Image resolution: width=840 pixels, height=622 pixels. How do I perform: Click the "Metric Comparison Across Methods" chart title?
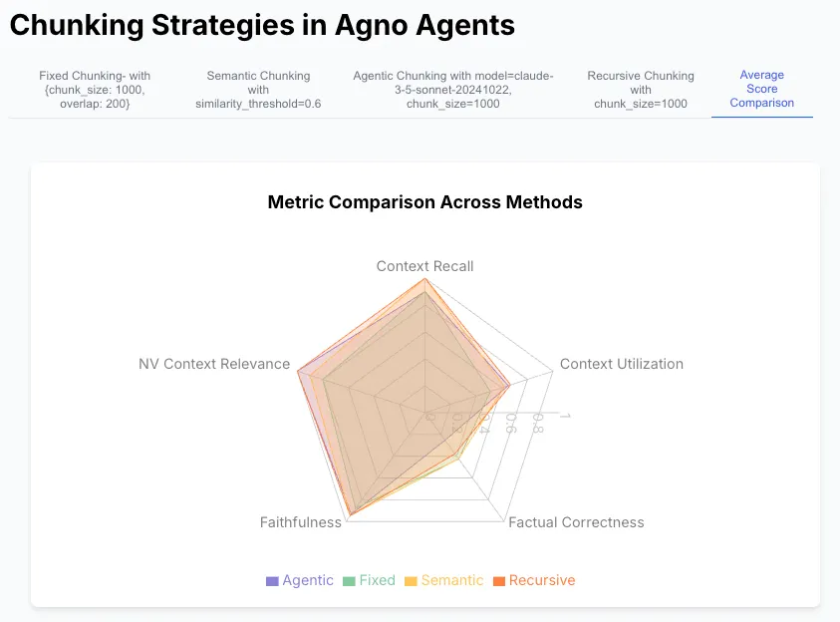pos(424,202)
